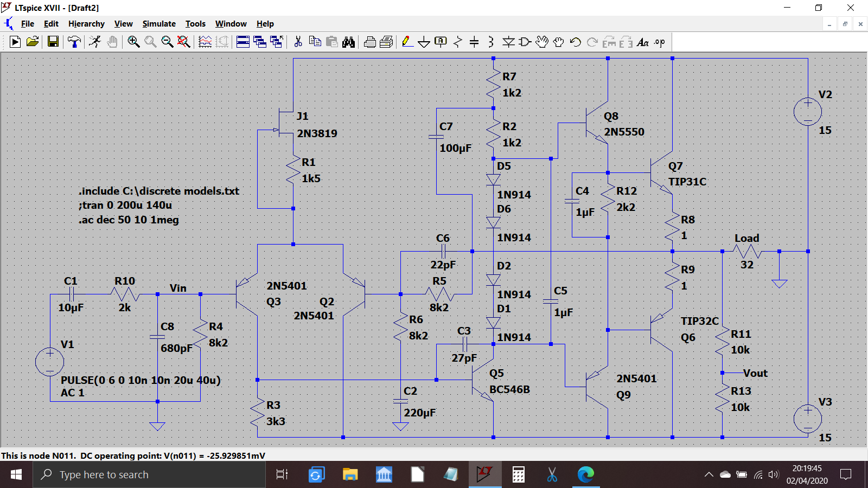Open the Edit menu

(x=51, y=24)
